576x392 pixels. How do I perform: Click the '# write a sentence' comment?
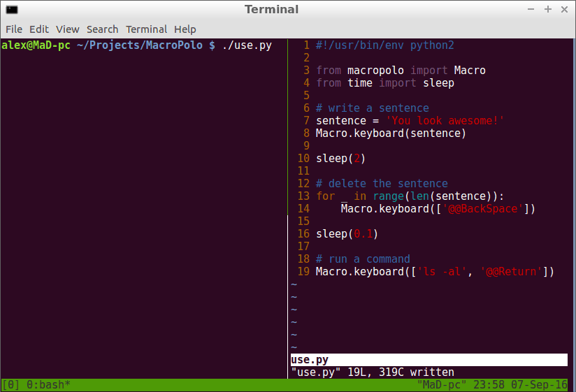pyautogui.click(x=372, y=108)
